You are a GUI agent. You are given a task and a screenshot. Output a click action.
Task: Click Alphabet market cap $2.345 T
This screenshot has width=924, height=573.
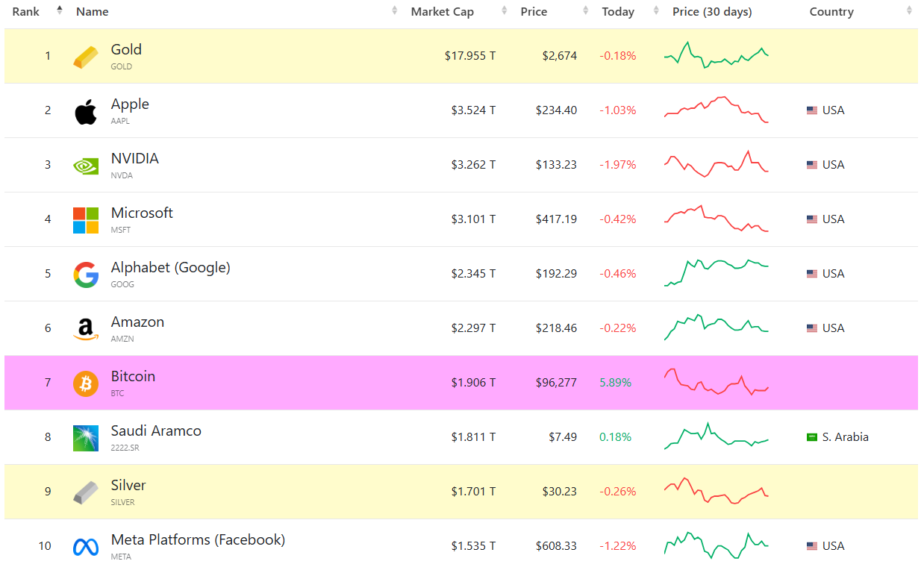point(473,274)
